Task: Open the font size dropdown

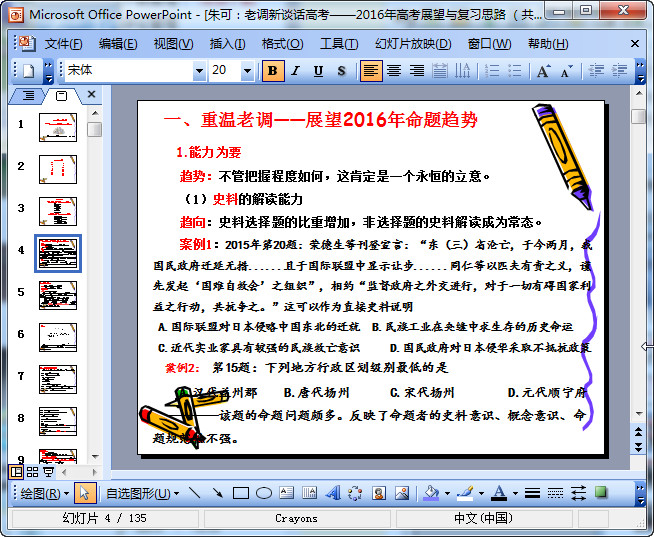Action: coord(247,71)
